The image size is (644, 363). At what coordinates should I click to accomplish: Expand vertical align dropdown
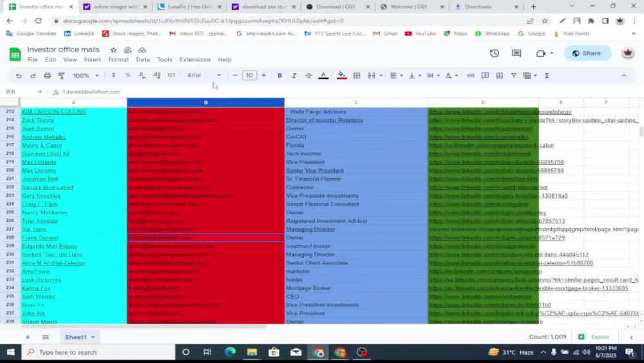click(x=419, y=75)
